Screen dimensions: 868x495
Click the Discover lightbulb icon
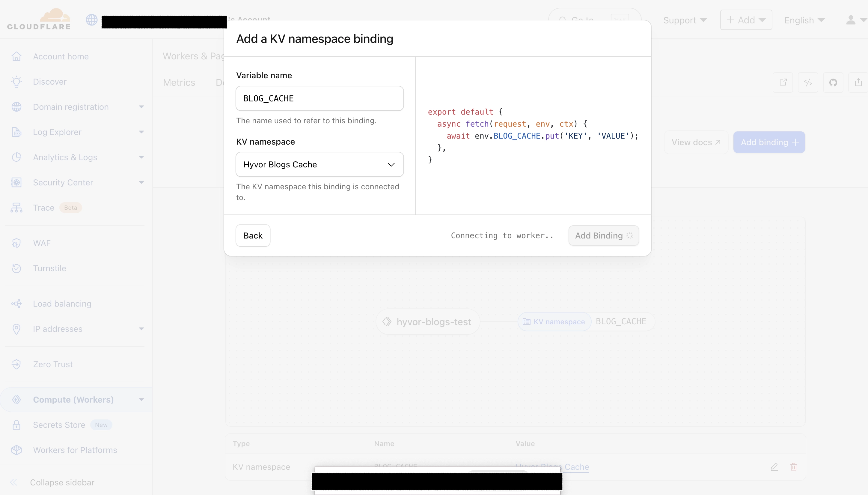16,82
